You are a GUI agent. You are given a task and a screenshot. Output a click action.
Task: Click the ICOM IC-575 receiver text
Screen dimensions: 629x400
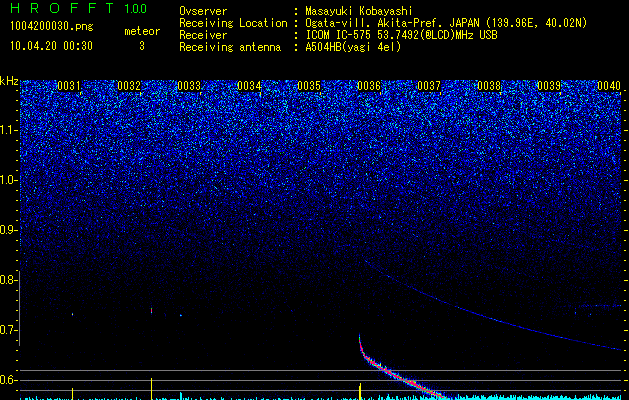pyautogui.click(x=401, y=35)
